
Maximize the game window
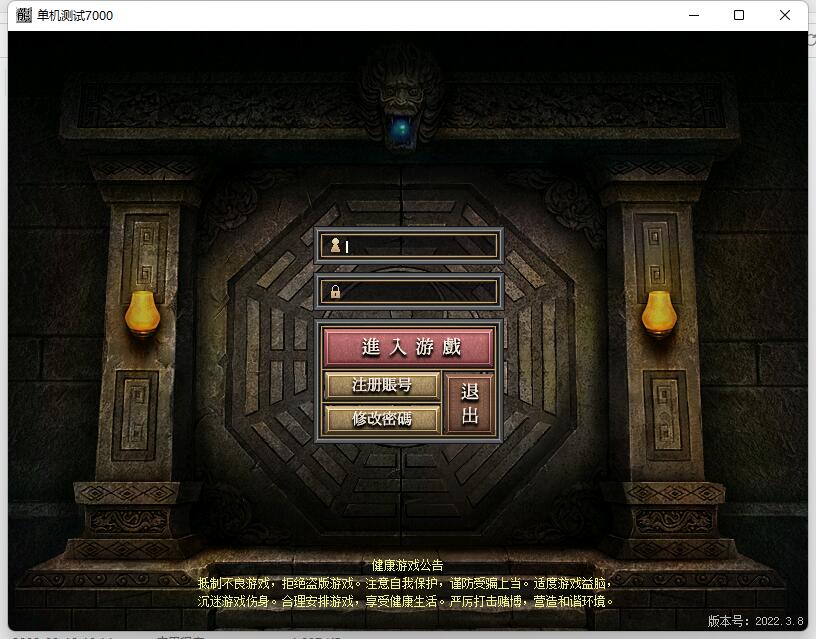739,15
